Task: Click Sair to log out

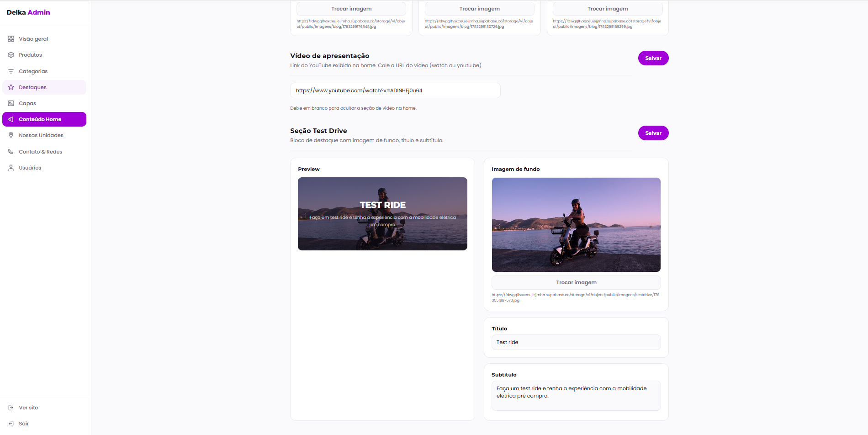Action: [x=44, y=424]
